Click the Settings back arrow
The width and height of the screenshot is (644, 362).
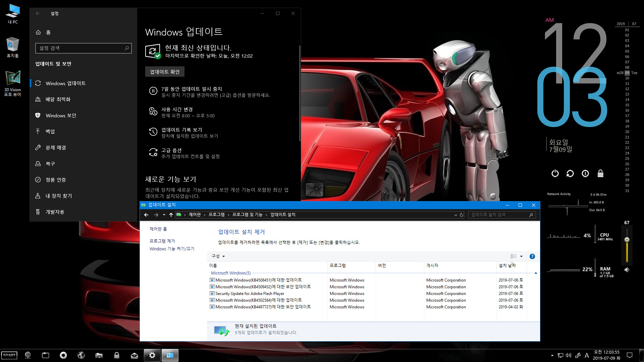click(x=38, y=13)
